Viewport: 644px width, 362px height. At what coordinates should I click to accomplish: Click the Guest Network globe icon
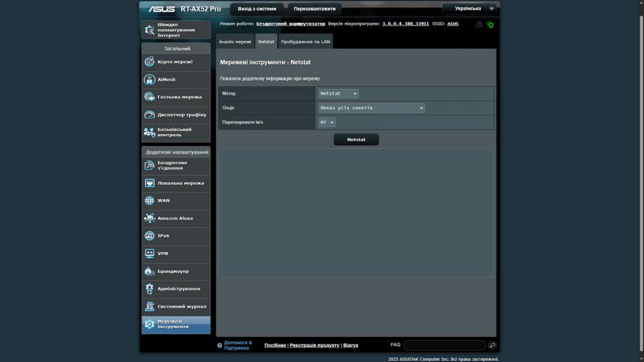click(149, 97)
